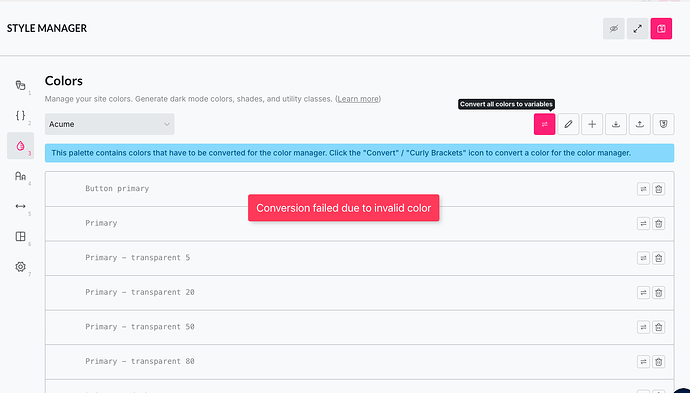Click the Primary – transparent 50 name
This screenshot has width=690, height=393.
[x=140, y=327]
